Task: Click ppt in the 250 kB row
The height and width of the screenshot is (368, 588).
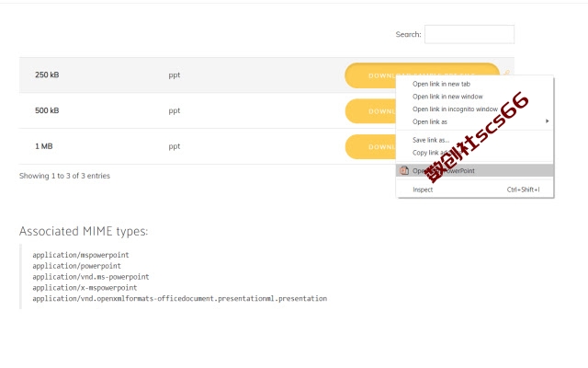Action: pyautogui.click(x=175, y=75)
